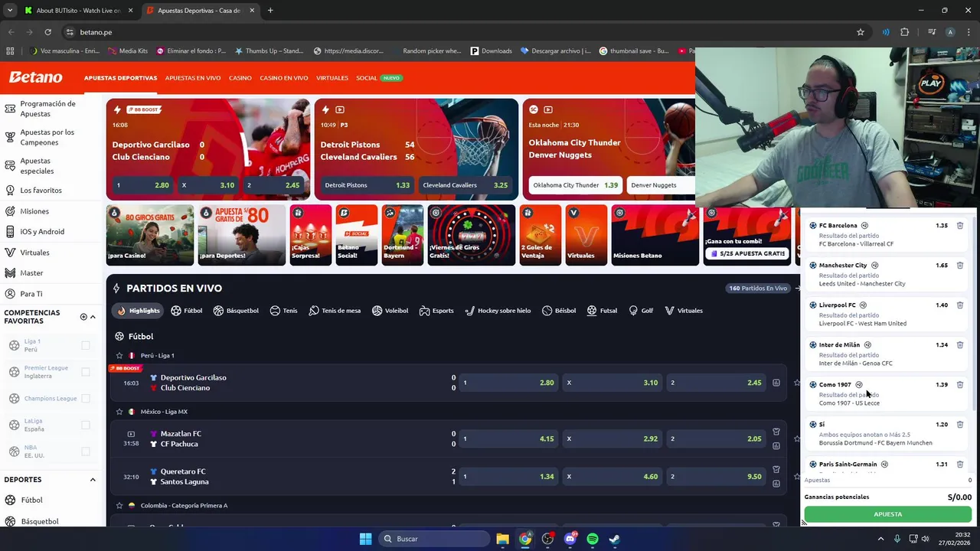
Task: Delete Inter de Milán bet via trash icon
Action: pyautogui.click(x=959, y=345)
